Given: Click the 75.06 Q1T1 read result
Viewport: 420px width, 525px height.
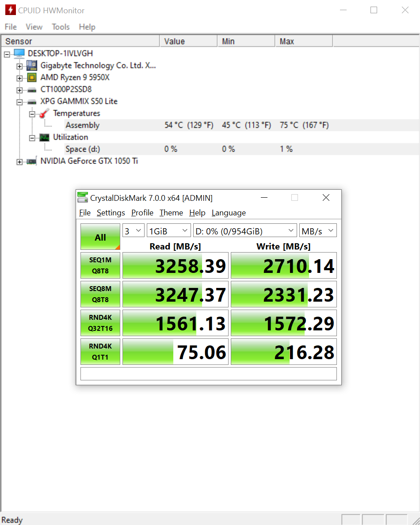Looking at the screenshot, I should pos(176,352).
